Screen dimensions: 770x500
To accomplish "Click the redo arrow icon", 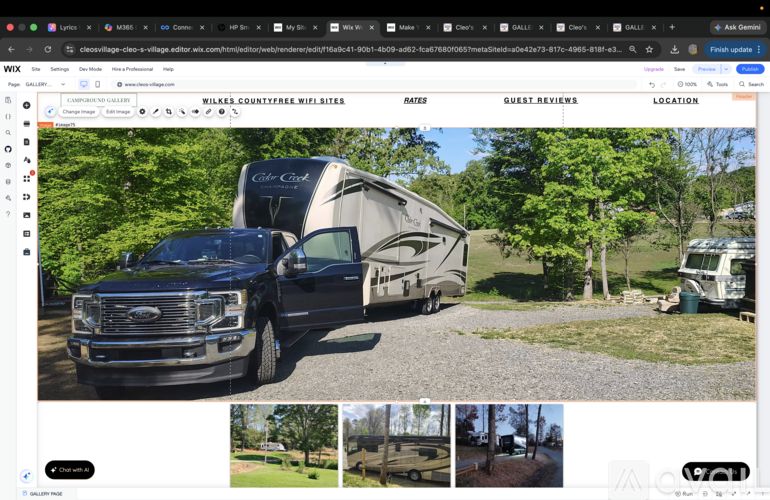I will point(663,84).
